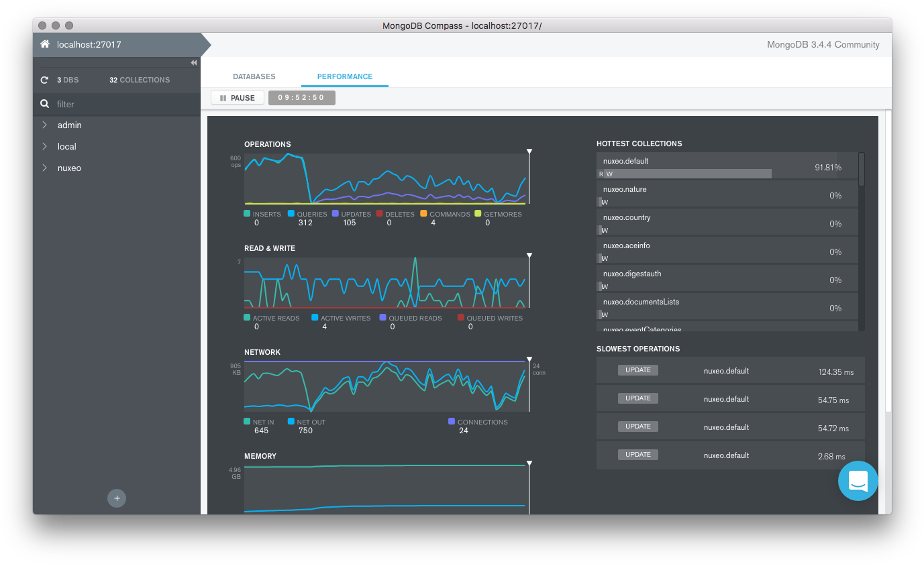Viewport: 924px width, 564px height.
Task: Click the home icon beside localhost:27017
Action: tap(45, 44)
